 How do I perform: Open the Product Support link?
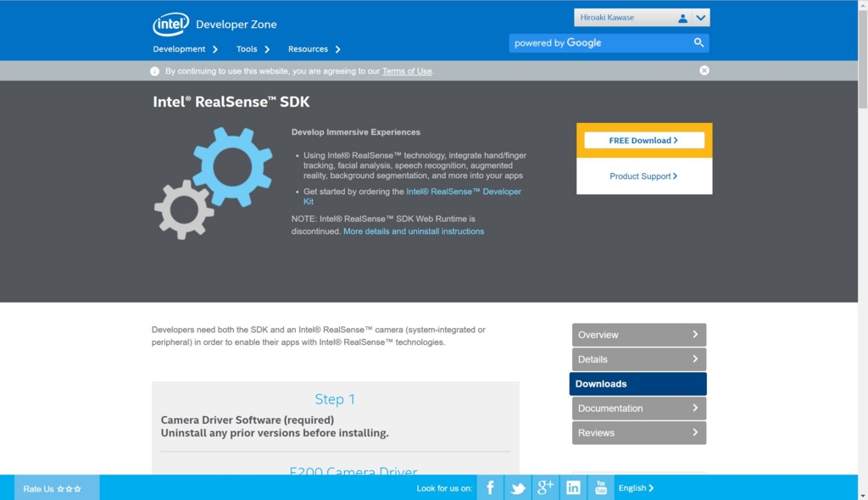tap(643, 176)
